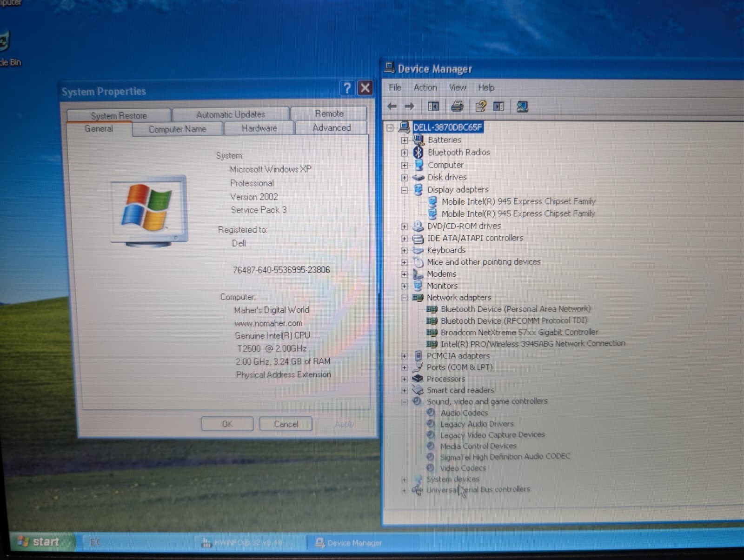
Task: Select Intel(R) PRO/Wireless 3945ABG Network Connection
Action: point(532,344)
